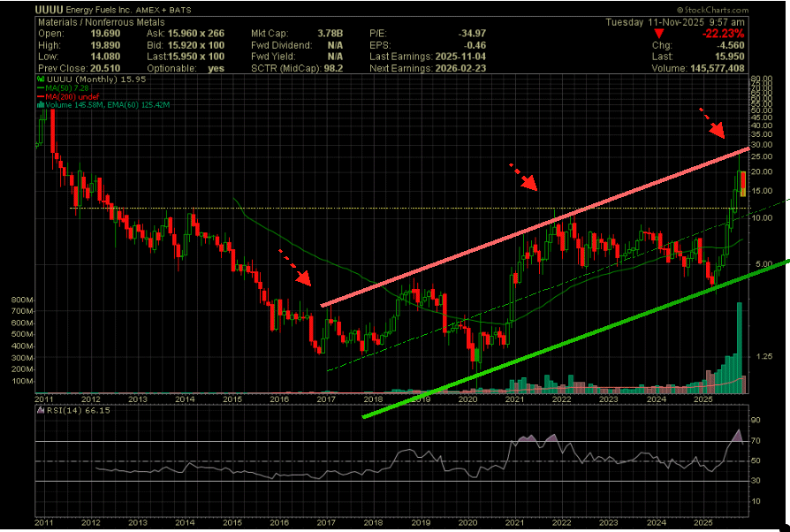Click the Volume figure 145,577,408
The image size is (790, 532).
point(717,69)
